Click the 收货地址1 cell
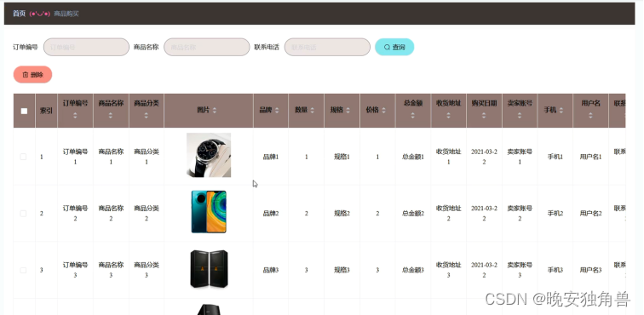This screenshot has width=644, height=315. click(448, 157)
